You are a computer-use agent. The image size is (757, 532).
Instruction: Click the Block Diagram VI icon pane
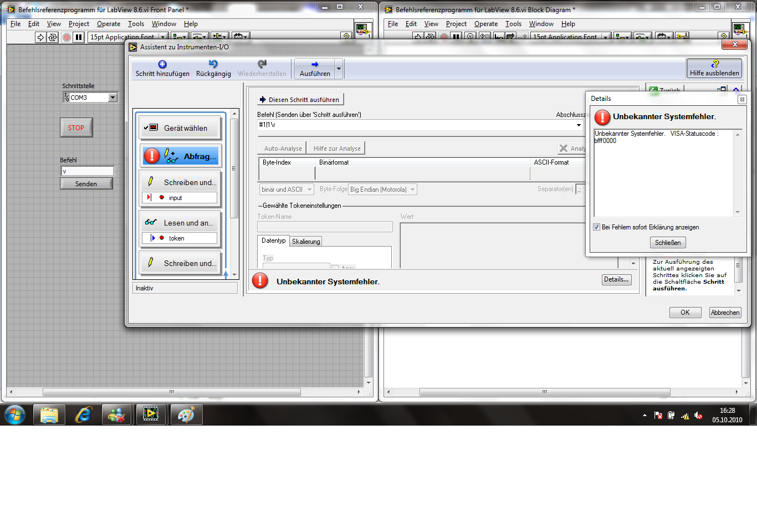pyautogui.click(x=740, y=29)
